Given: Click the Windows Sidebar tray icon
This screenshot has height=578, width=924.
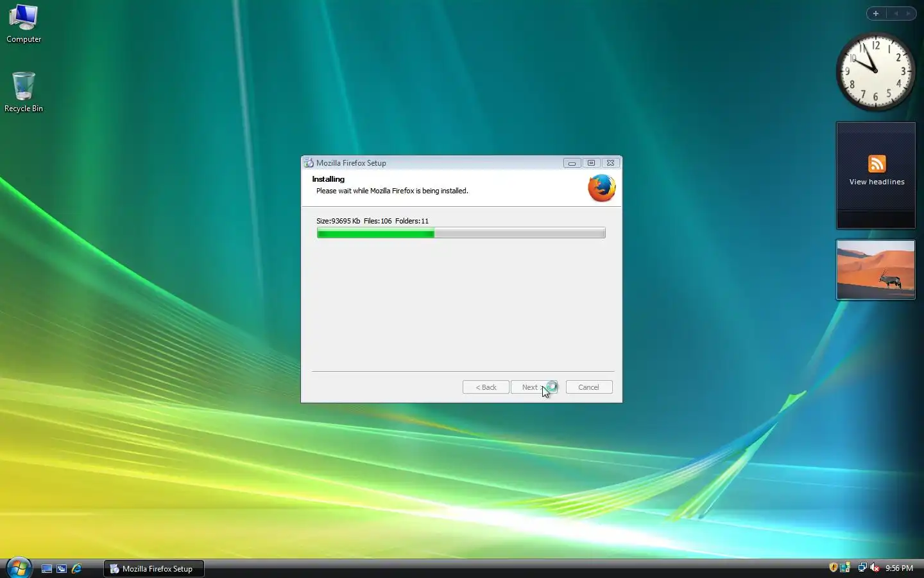Looking at the screenshot, I should [845, 568].
